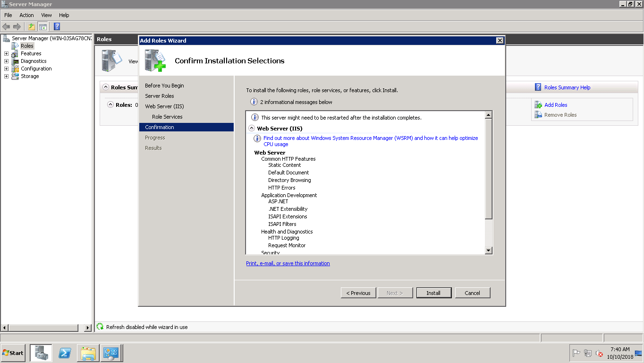The width and height of the screenshot is (644, 363).
Task: Click the Static Content entry
Action: pos(285,165)
